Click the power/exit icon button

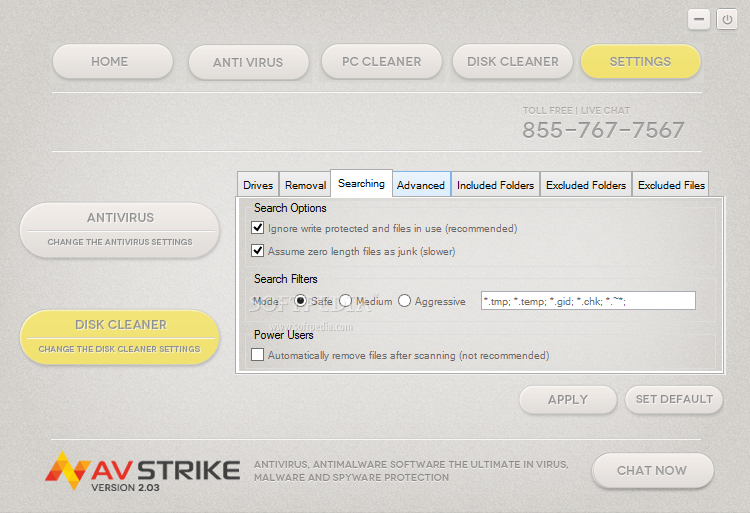727,20
